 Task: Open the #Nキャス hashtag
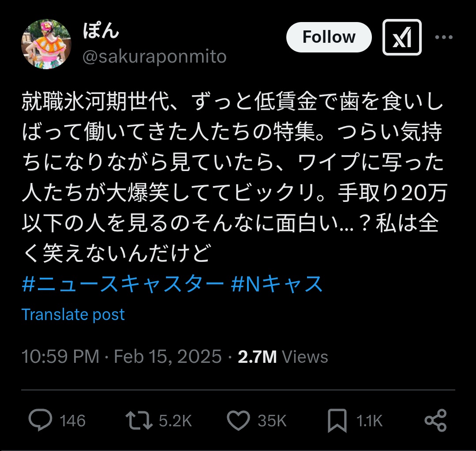tap(277, 284)
